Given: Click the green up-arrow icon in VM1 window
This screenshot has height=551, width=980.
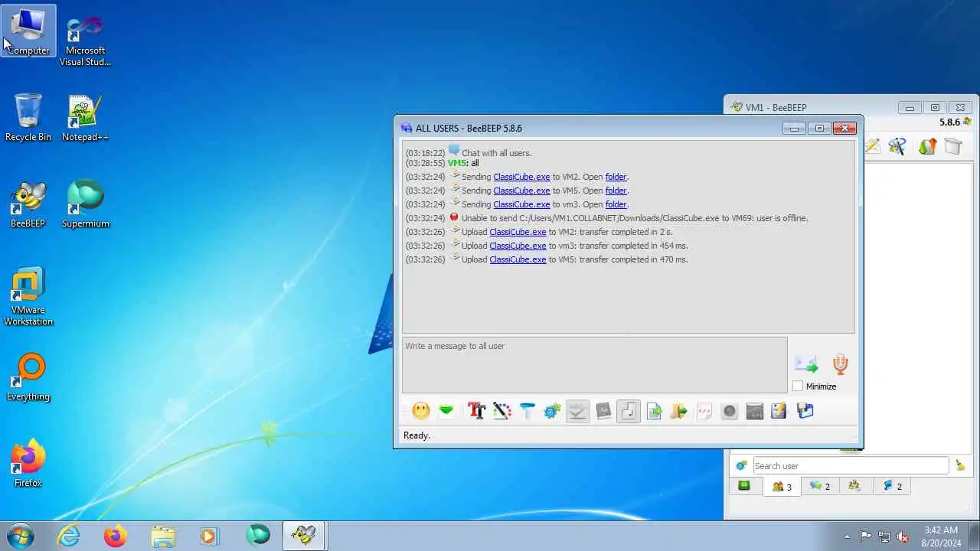Looking at the screenshot, I should pos(927,145).
